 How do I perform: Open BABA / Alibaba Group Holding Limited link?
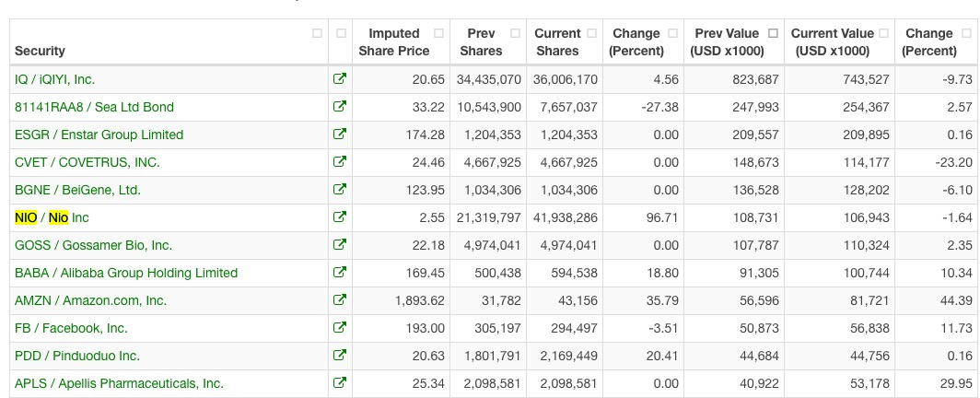[126, 273]
